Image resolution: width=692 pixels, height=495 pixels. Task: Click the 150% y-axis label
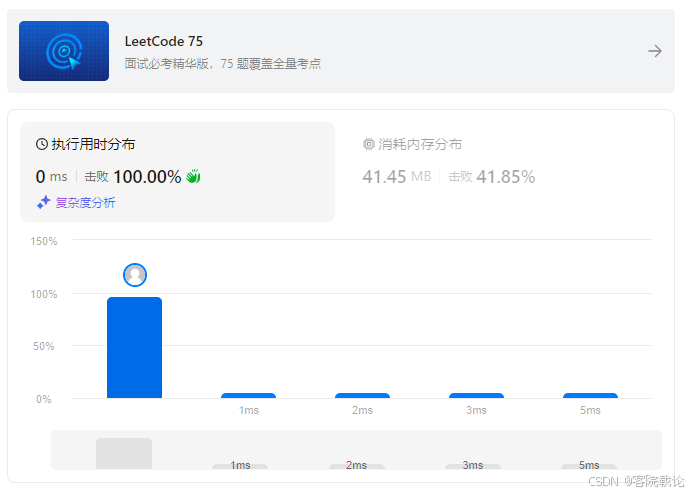tap(44, 241)
